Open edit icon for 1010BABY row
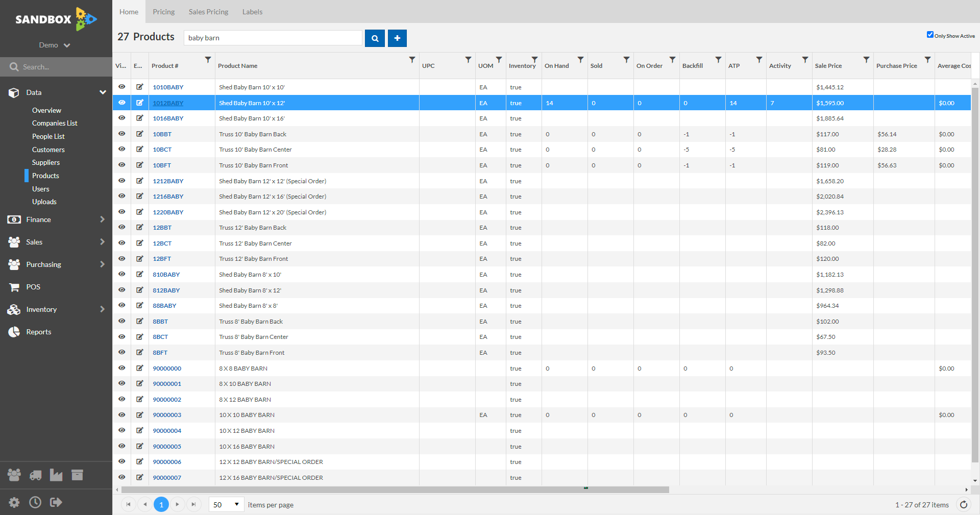Screen dimensions: 980x515 pos(139,87)
